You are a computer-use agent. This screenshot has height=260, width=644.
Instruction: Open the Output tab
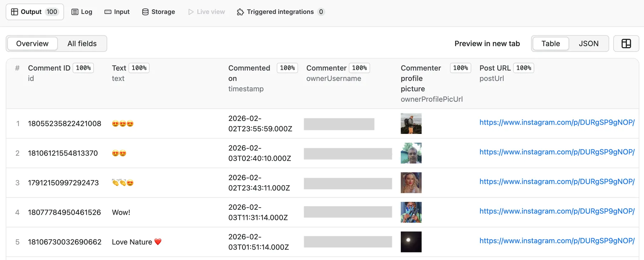(x=35, y=12)
